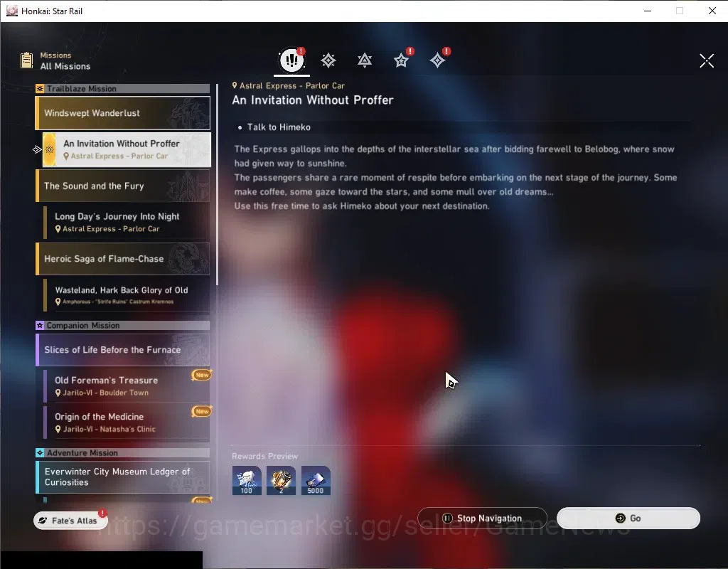Click the Adventure Mission section header
The height and width of the screenshot is (569, 728).
point(123,453)
